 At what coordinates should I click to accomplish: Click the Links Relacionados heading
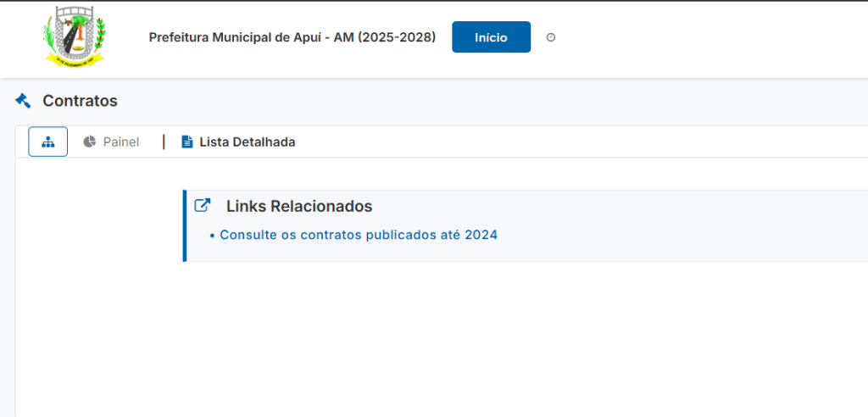(298, 206)
